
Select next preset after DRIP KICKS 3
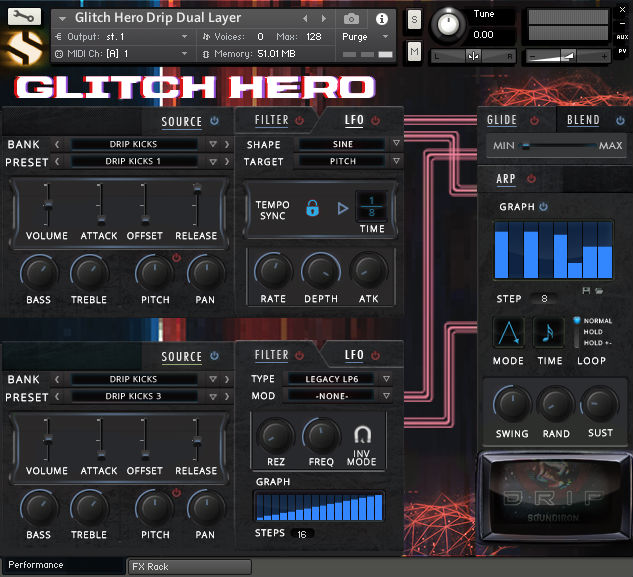pyautogui.click(x=227, y=397)
